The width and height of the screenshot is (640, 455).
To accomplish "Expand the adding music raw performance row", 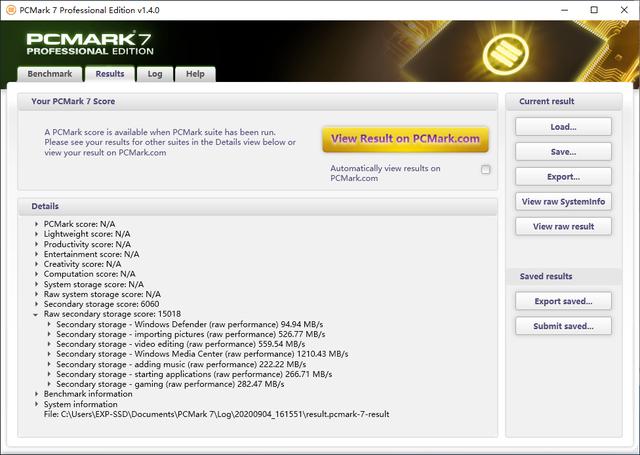I will (49, 364).
